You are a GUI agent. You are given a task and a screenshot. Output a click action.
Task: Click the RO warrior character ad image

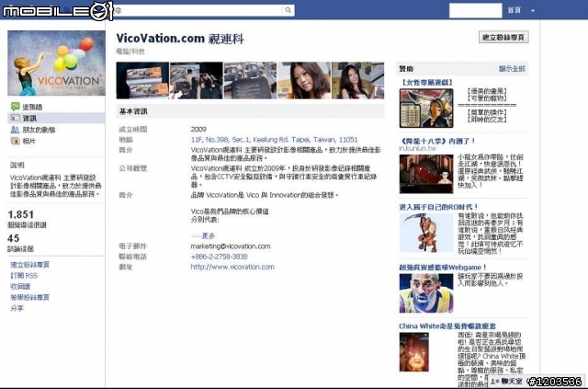[x=426, y=234]
